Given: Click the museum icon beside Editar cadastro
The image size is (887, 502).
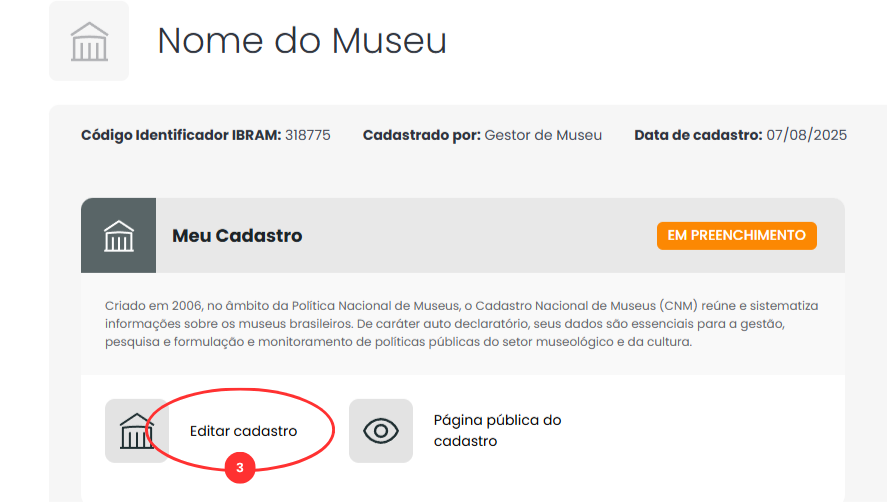Looking at the screenshot, I should [x=136, y=431].
